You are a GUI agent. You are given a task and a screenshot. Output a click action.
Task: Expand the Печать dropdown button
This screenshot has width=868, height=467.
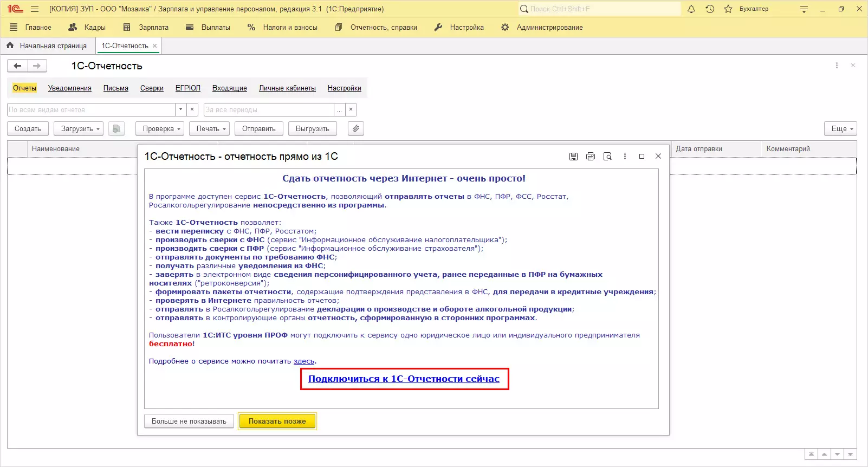click(210, 128)
